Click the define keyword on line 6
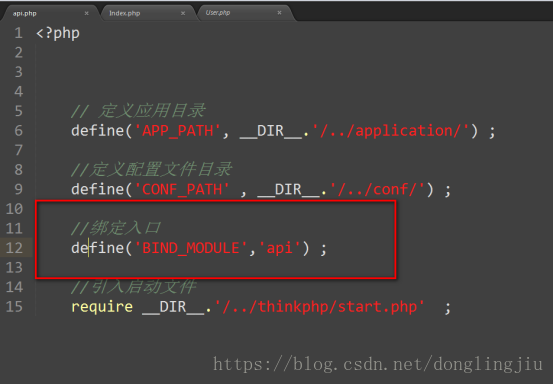Screen dimensions: 554x384 [x=98, y=131]
